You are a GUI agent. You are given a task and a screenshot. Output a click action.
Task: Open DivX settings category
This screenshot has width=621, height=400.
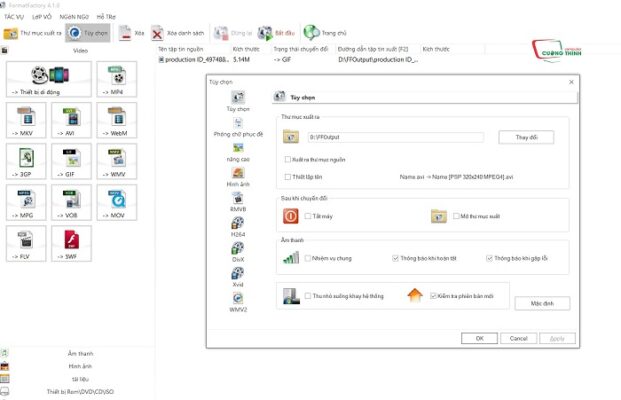coord(238,252)
